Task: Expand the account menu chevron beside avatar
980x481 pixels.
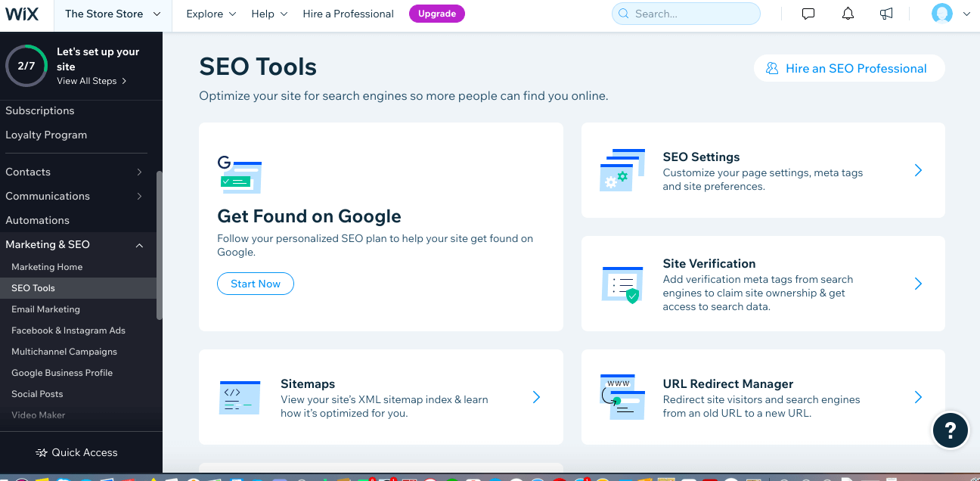Action: [966, 14]
